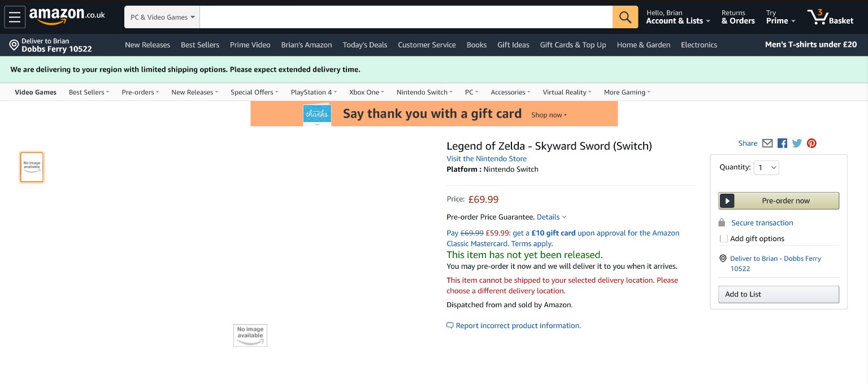Viewport: 868px width, 384px height.
Task: Open the hamburger navigation menu
Action: [15, 17]
